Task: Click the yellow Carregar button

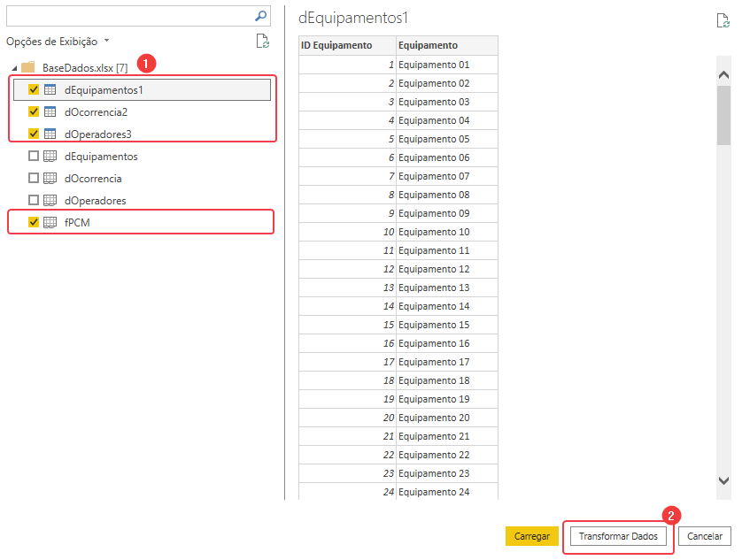Action: [x=531, y=536]
